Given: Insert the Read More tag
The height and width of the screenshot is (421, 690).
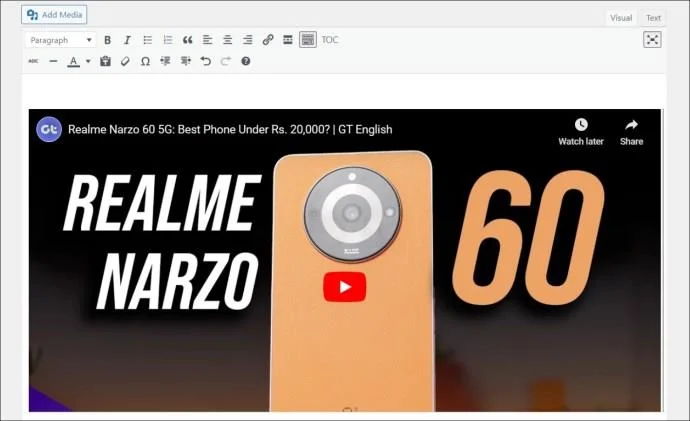Looking at the screenshot, I should (x=288, y=40).
